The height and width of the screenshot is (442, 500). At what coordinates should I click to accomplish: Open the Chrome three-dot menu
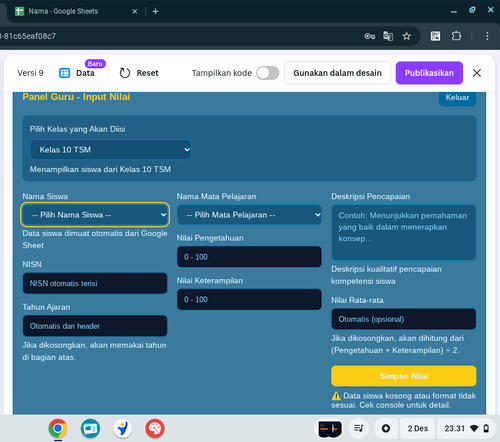487,36
